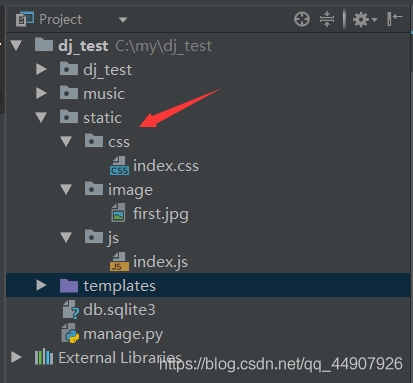Click the scroll from source target icon
This screenshot has width=413, height=383.
tap(302, 19)
